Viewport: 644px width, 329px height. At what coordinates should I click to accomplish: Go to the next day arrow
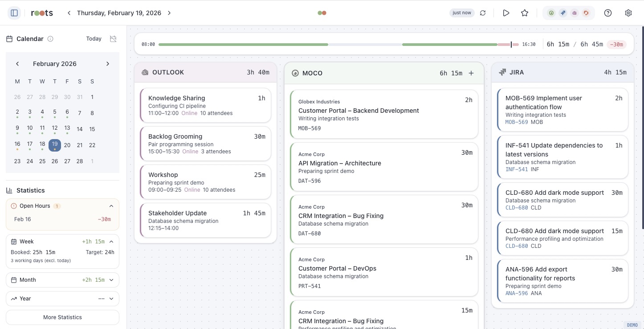tap(169, 13)
